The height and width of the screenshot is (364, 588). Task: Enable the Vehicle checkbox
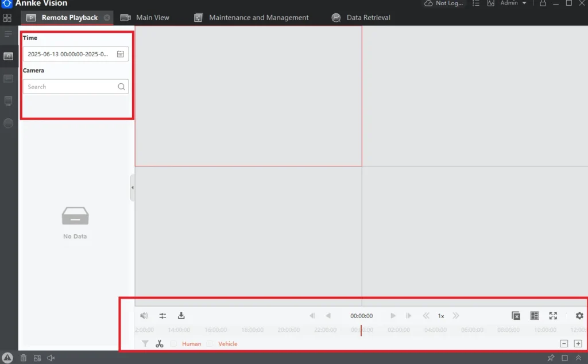pyautogui.click(x=210, y=343)
